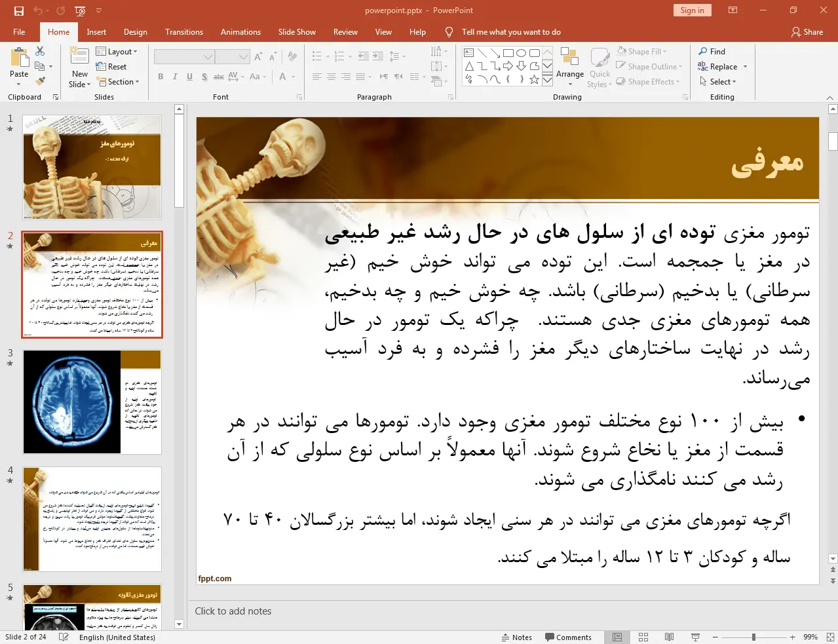Image resolution: width=838 pixels, height=644 pixels.
Task: Switch to the Design tab
Action: tap(136, 32)
